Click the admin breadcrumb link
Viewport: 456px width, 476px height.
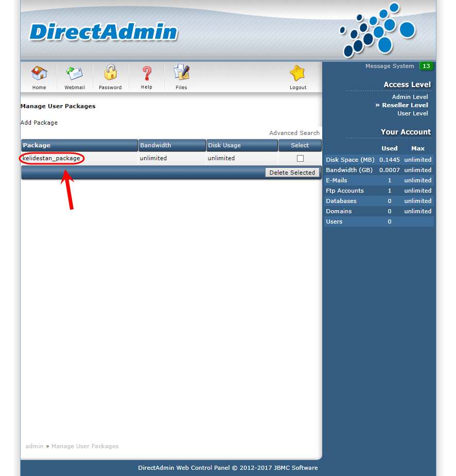[x=34, y=446]
